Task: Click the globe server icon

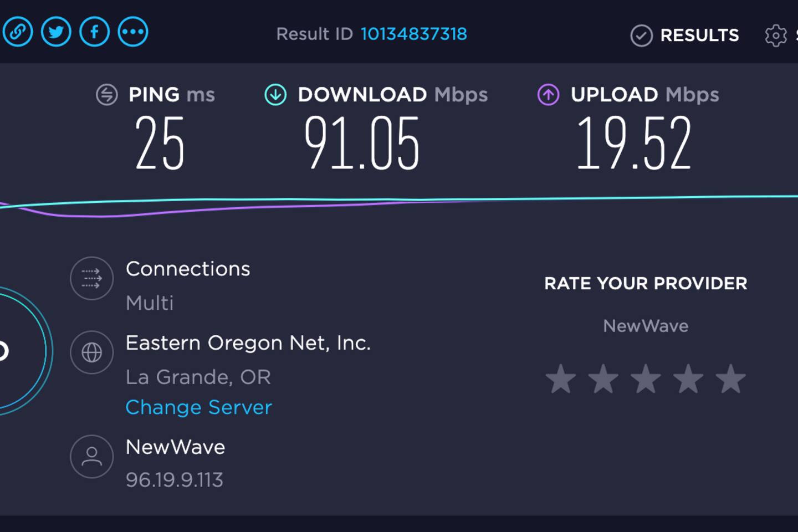Action: (x=91, y=352)
